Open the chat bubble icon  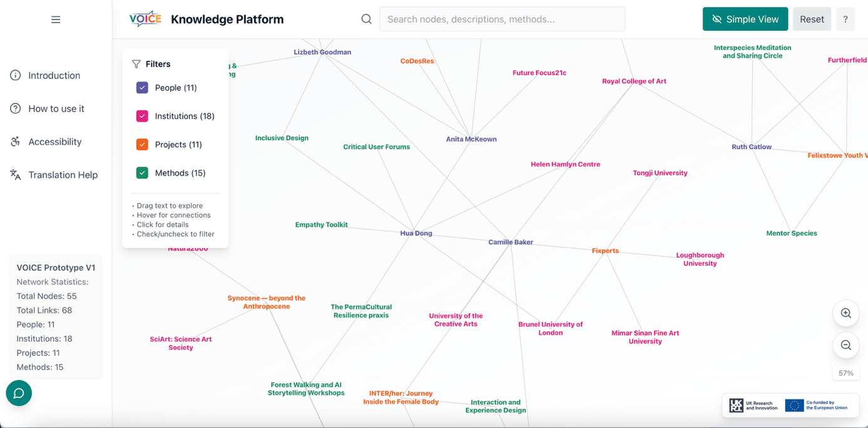tap(19, 393)
